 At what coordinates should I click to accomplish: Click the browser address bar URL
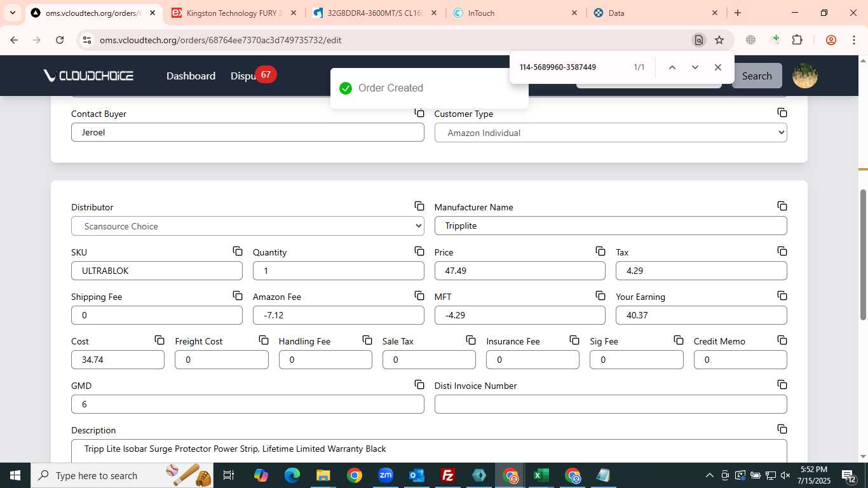coord(220,40)
